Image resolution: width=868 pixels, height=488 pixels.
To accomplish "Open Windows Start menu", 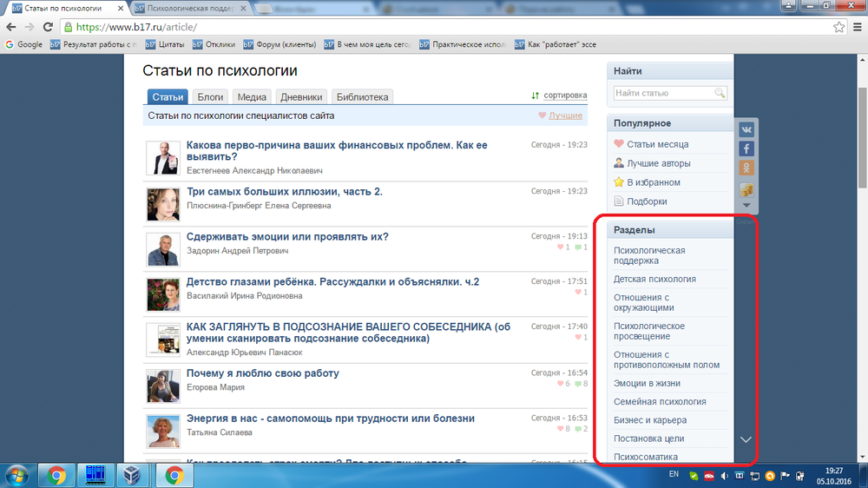I will 16,475.
